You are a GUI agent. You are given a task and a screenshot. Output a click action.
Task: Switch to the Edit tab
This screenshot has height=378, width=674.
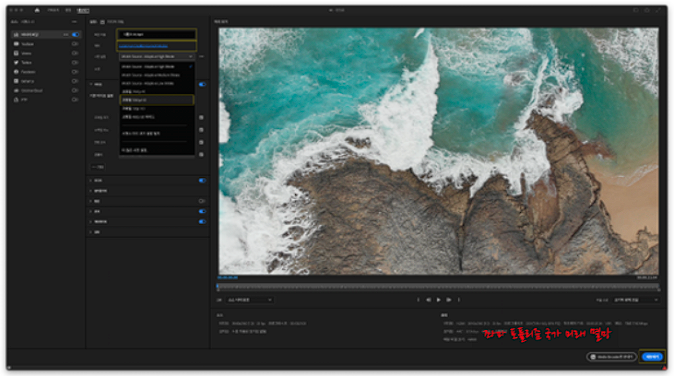pos(68,10)
